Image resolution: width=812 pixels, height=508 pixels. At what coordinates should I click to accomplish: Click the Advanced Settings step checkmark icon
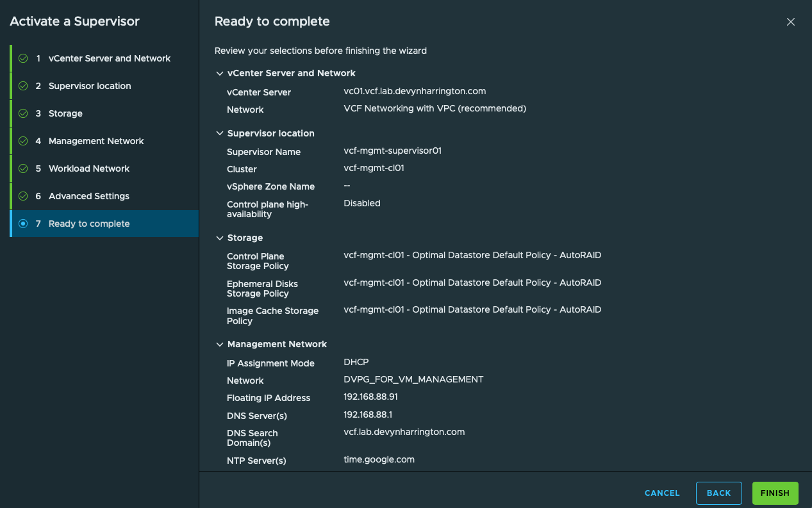point(23,196)
